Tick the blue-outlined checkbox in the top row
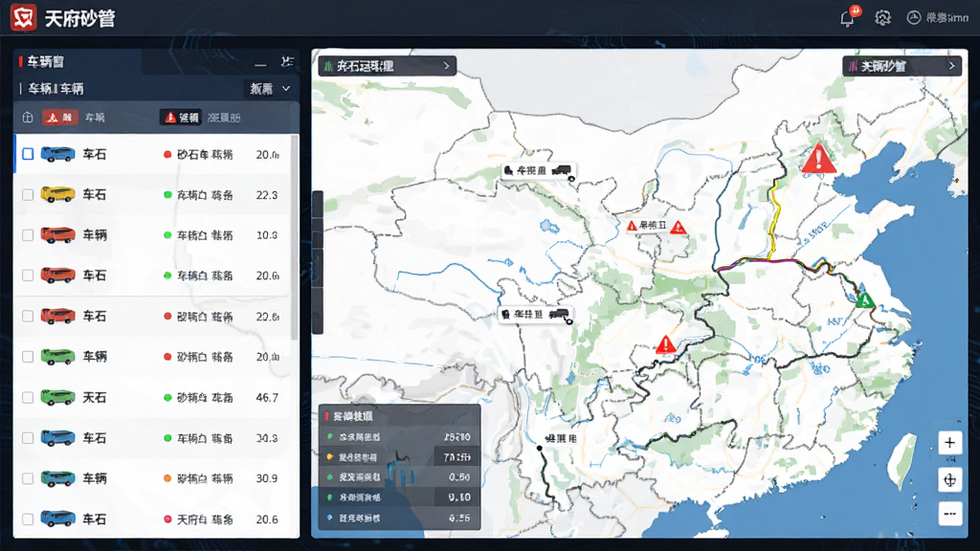This screenshot has width=980, height=551. click(28, 154)
